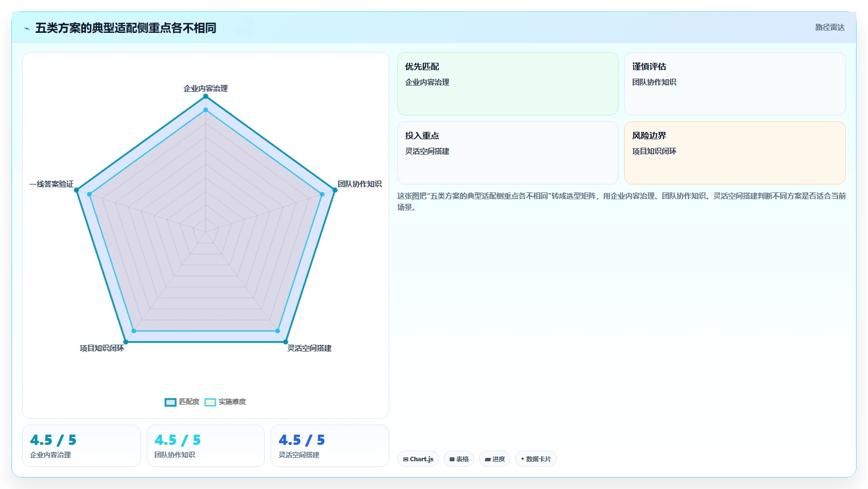Click the description paragraph starting 这张图把

click(x=621, y=201)
